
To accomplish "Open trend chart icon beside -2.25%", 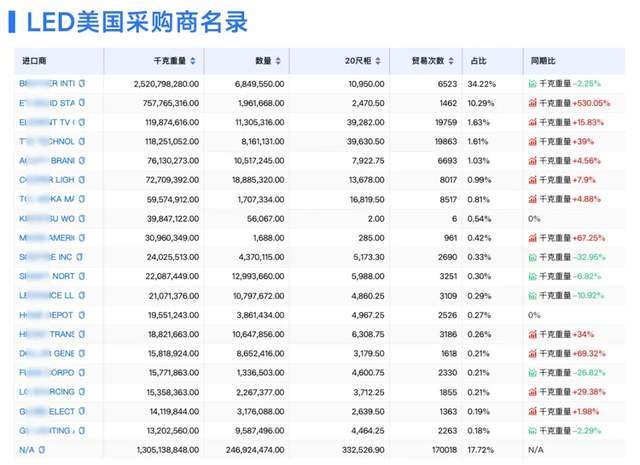I will (532, 84).
